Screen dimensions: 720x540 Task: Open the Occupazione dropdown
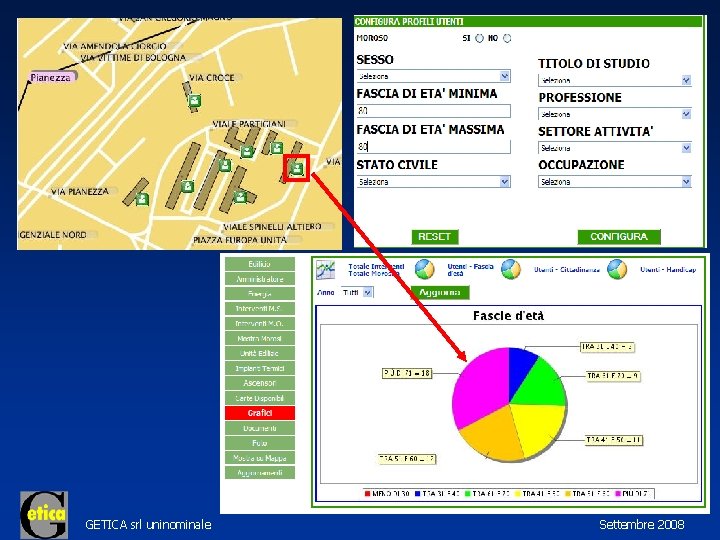click(615, 182)
